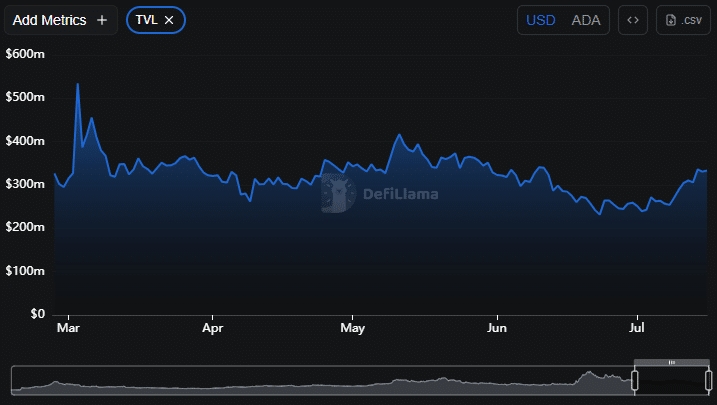Click inside the selected range window of the overview
Image resolution: width=717 pixels, height=405 pixels.
click(x=672, y=381)
